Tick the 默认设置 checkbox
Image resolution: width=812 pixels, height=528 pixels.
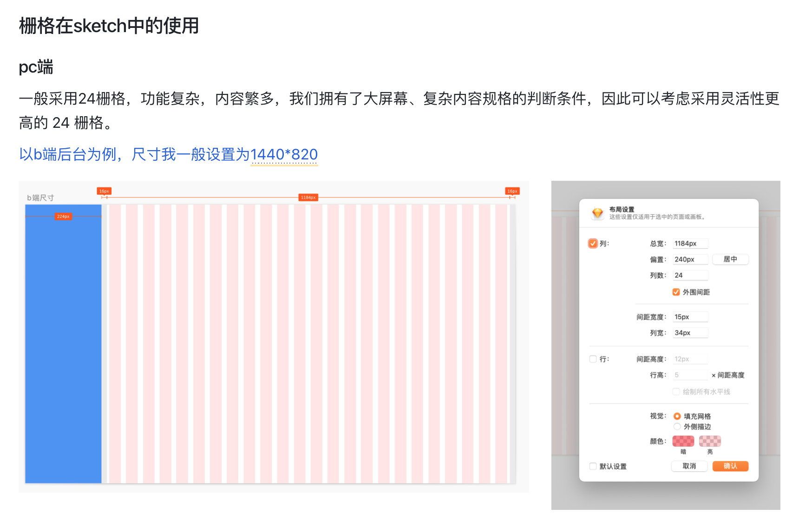(593, 466)
